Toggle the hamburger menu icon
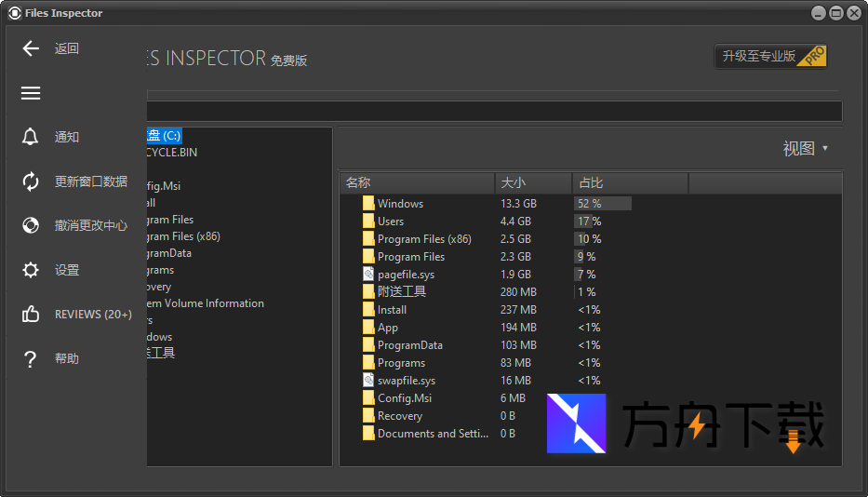Image resolution: width=868 pixels, height=497 pixels. tap(31, 93)
